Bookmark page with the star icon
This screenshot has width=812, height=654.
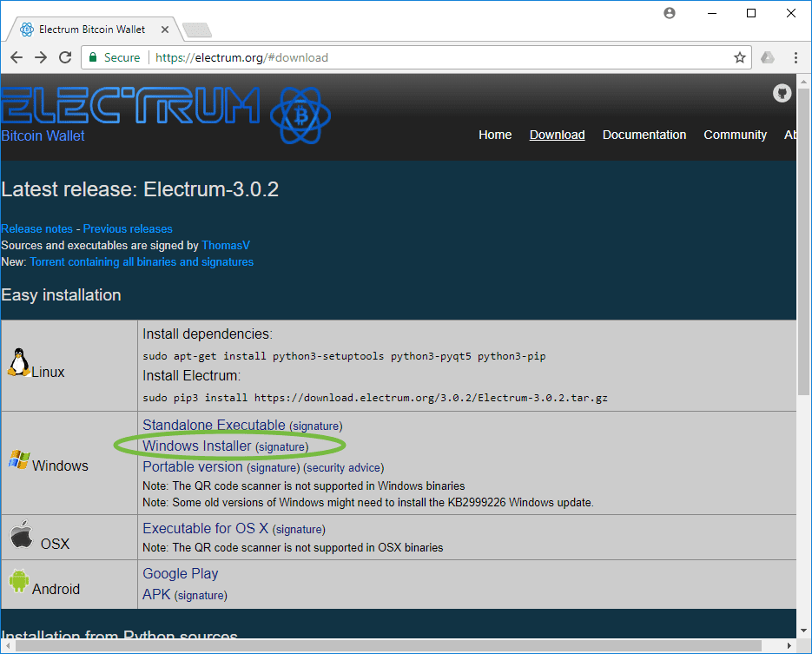pyautogui.click(x=740, y=57)
